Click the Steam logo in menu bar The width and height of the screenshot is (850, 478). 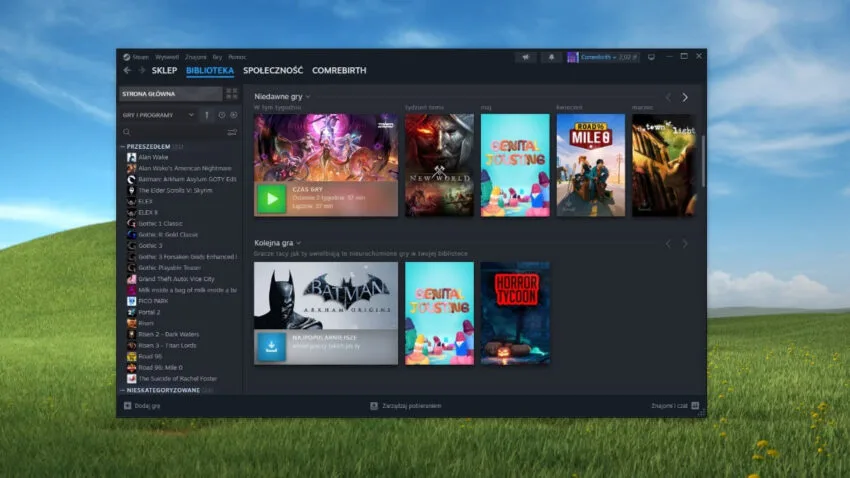coord(126,57)
